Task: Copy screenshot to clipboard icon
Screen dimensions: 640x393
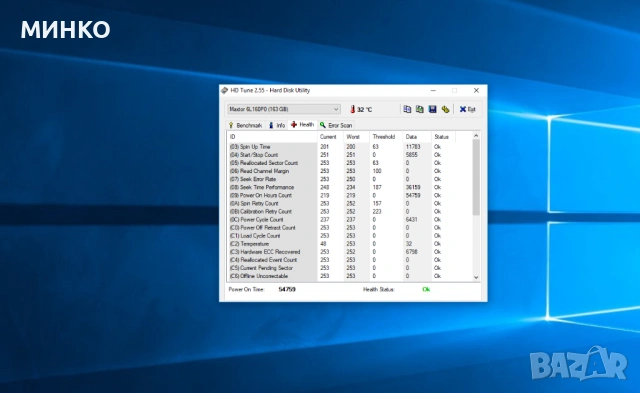Action: [x=420, y=109]
